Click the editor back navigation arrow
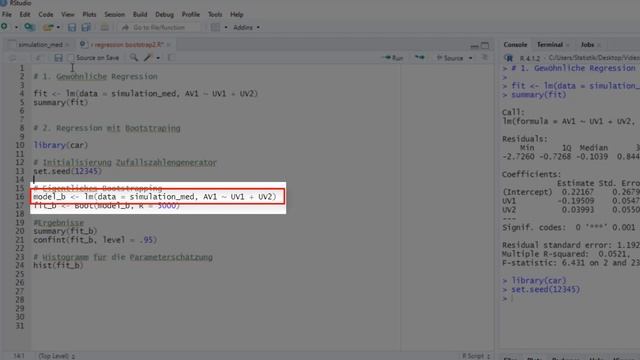Image resolution: width=640 pixels, height=360 pixels. pyautogui.click(x=13, y=58)
